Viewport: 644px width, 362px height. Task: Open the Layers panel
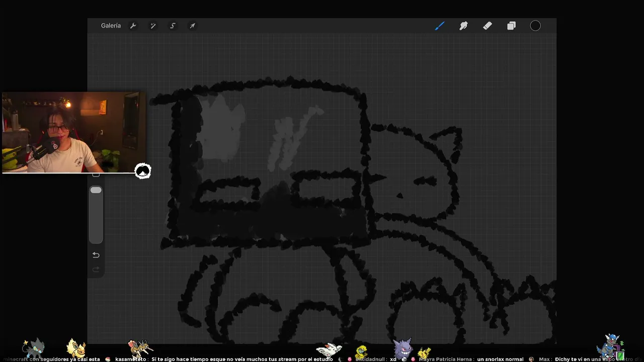511,26
